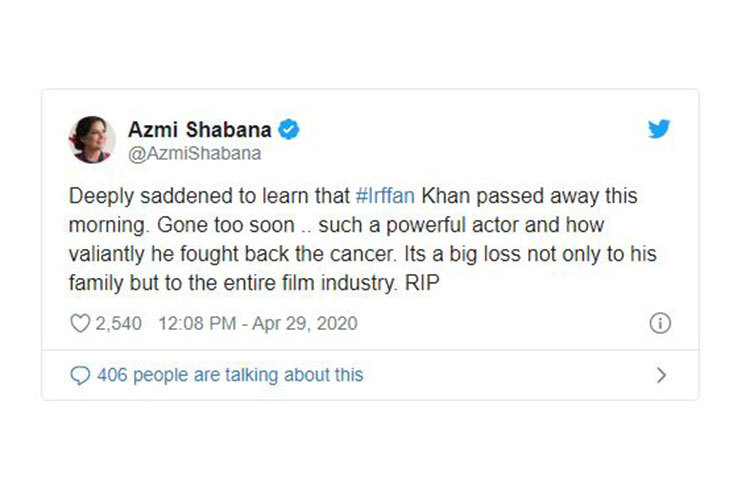Click the blue verified badge
Image resolution: width=750 pixels, height=480 pixels.
pos(289,129)
